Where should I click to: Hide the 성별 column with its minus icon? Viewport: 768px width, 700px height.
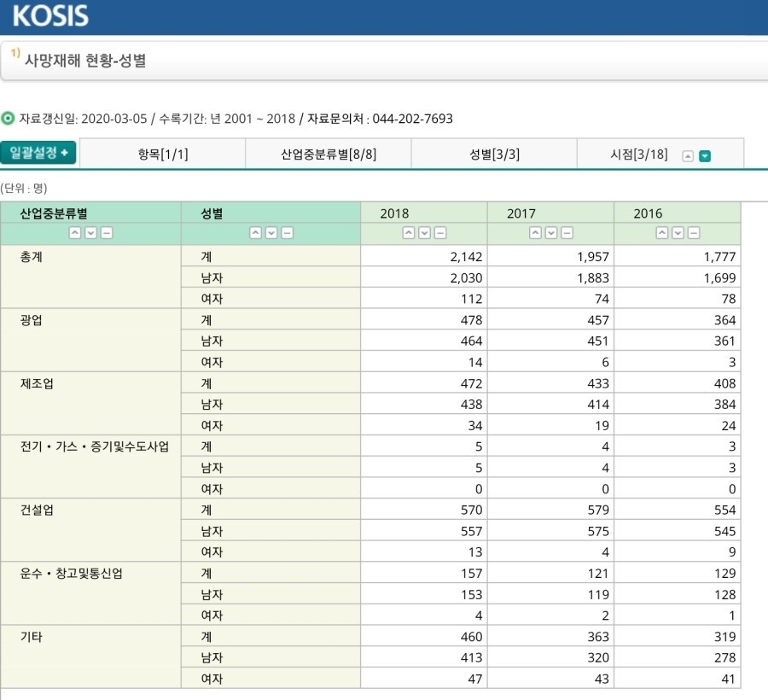coord(285,232)
